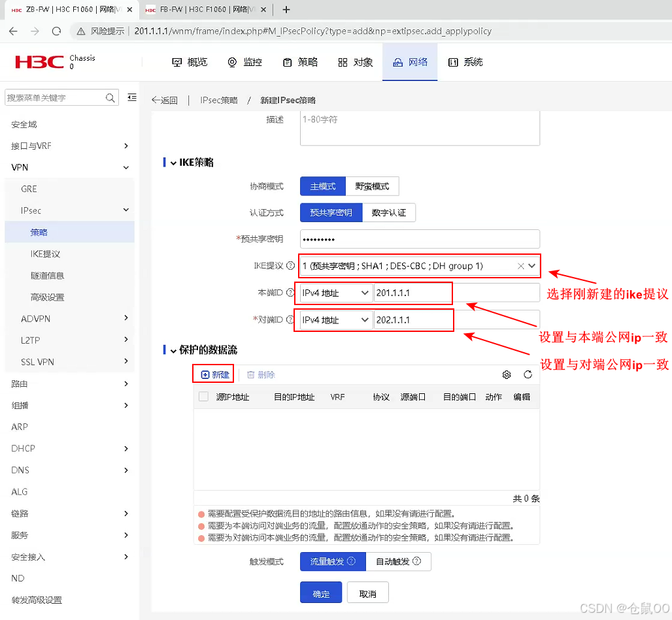
Task: Open the help tooltip next to IKE提议
Action: pyautogui.click(x=290, y=266)
